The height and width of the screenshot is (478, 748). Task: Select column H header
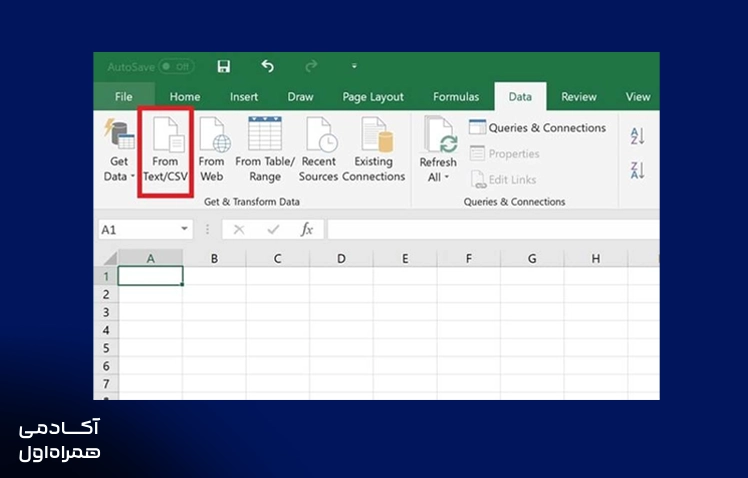[x=596, y=258]
